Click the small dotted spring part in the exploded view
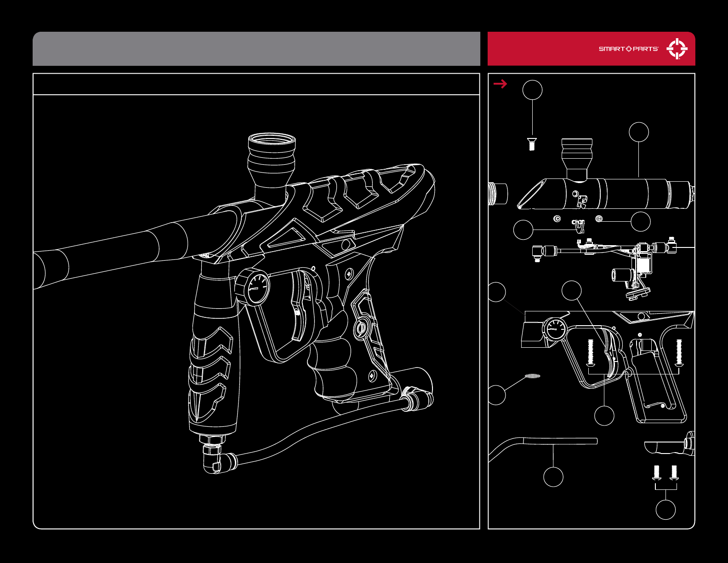This screenshot has height=563, width=728. point(532,376)
